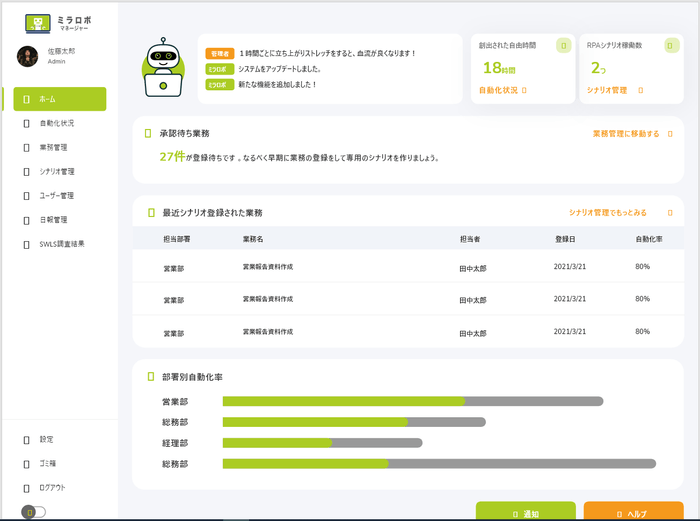Click the robot mascot illustration

coord(161,68)
